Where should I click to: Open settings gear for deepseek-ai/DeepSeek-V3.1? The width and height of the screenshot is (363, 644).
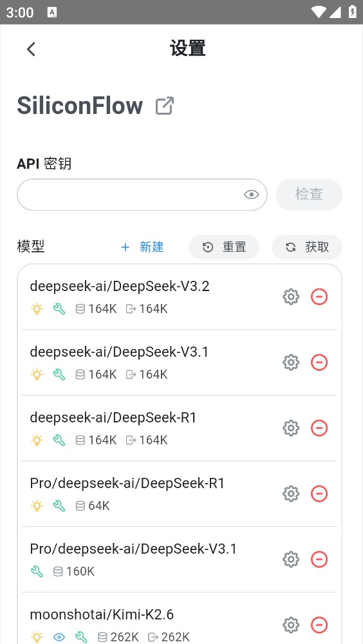[x=291, y=362]
